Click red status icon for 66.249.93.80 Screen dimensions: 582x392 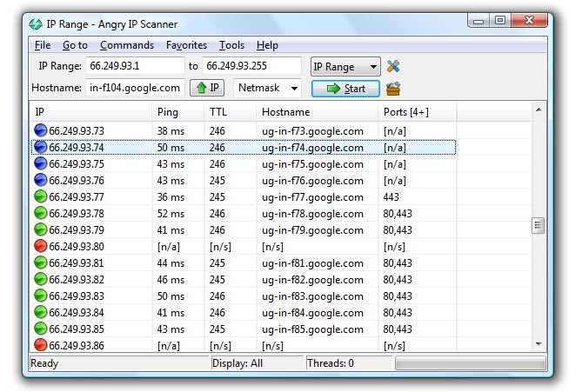[41, 246]
